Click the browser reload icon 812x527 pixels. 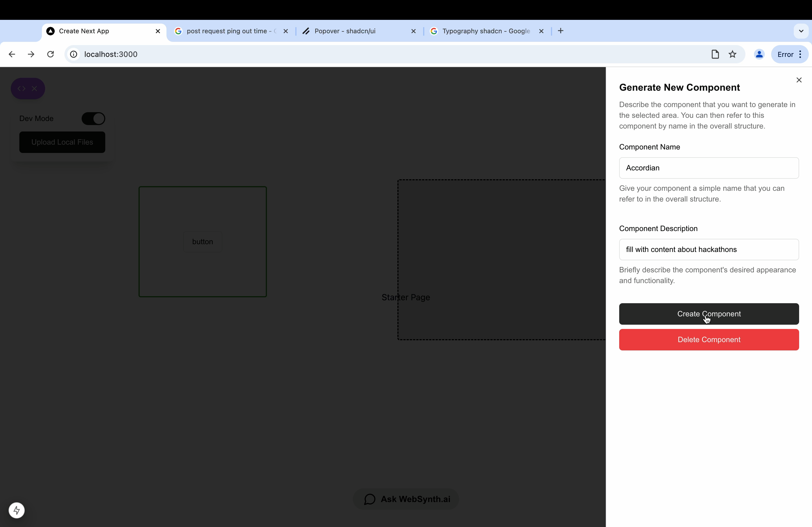coord(50,54)
